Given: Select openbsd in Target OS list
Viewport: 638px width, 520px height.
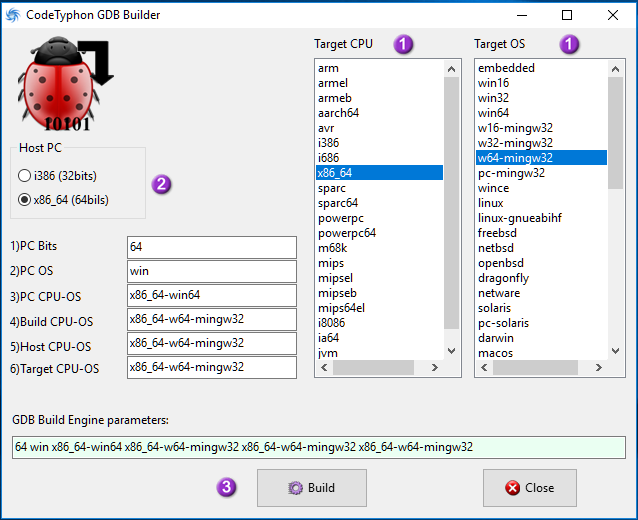Looking at the screenshot, I should click(x=542, y=263).
